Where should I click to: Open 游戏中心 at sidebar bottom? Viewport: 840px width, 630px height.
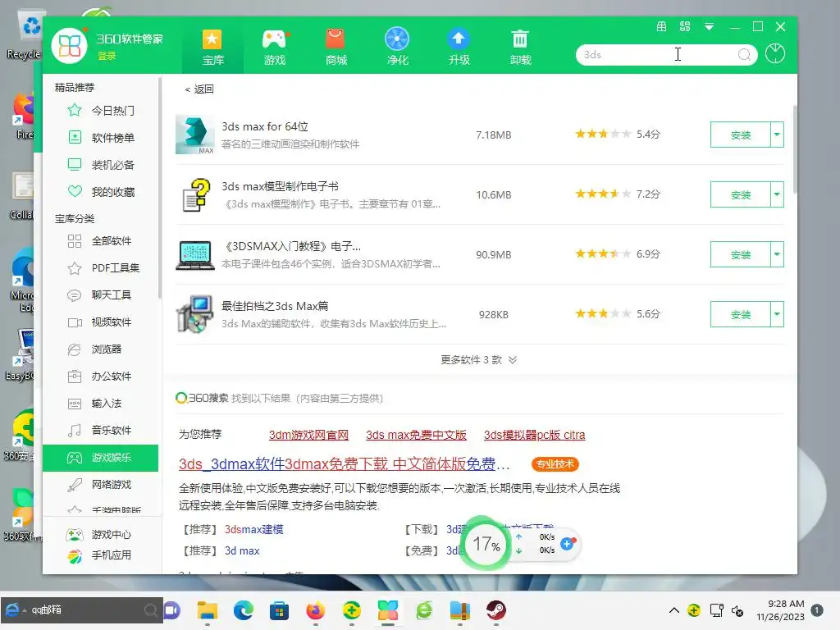[98, 535]
